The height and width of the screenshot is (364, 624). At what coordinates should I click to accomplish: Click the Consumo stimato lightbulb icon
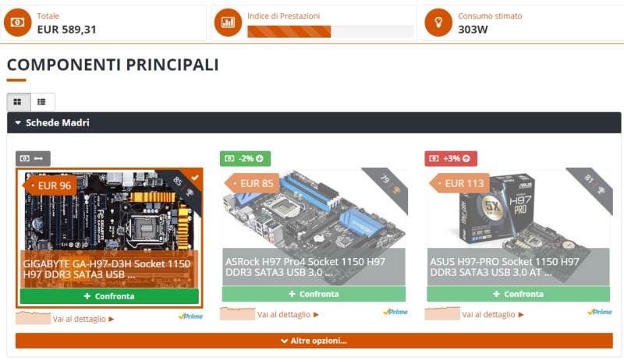coord(438,23)
